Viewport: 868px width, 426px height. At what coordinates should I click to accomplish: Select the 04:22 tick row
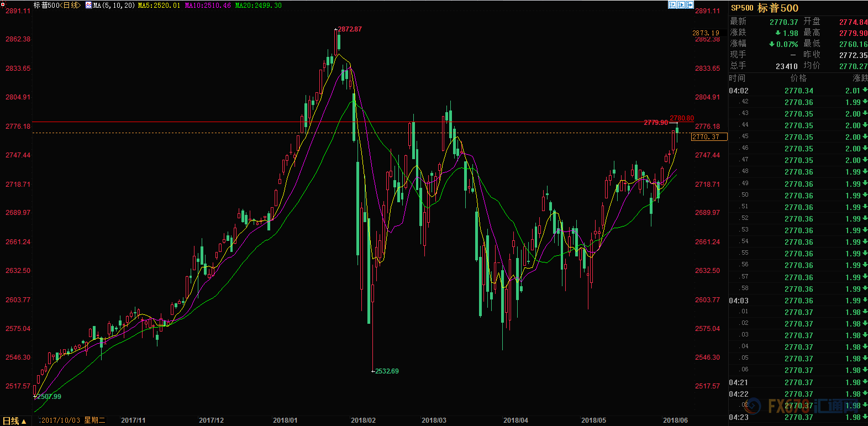[798, 394]
